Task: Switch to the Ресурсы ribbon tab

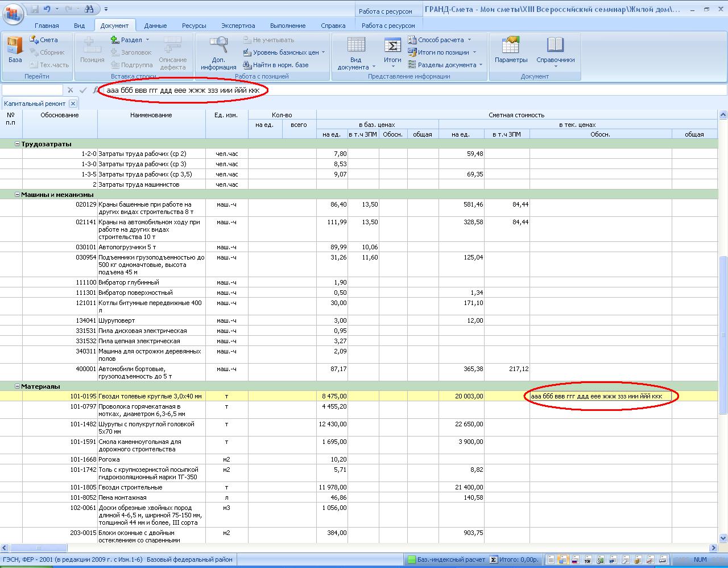Action: pyautogui.click(x=194, y=26)
